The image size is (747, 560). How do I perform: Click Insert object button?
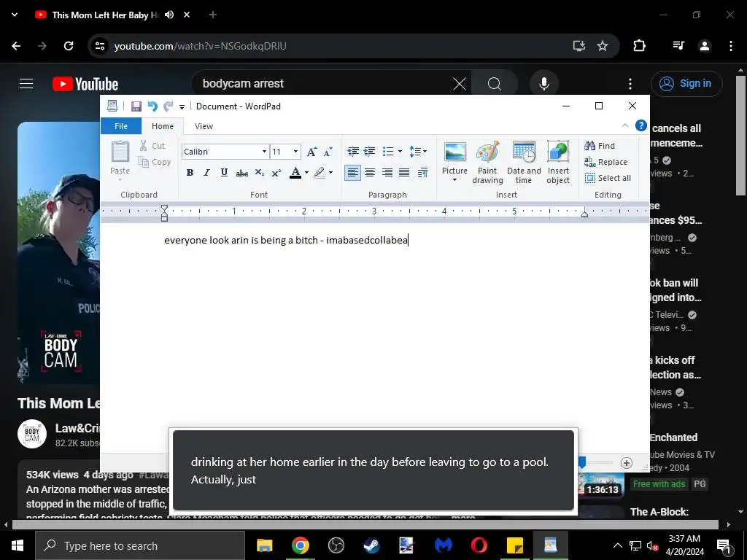coord(558,163)
